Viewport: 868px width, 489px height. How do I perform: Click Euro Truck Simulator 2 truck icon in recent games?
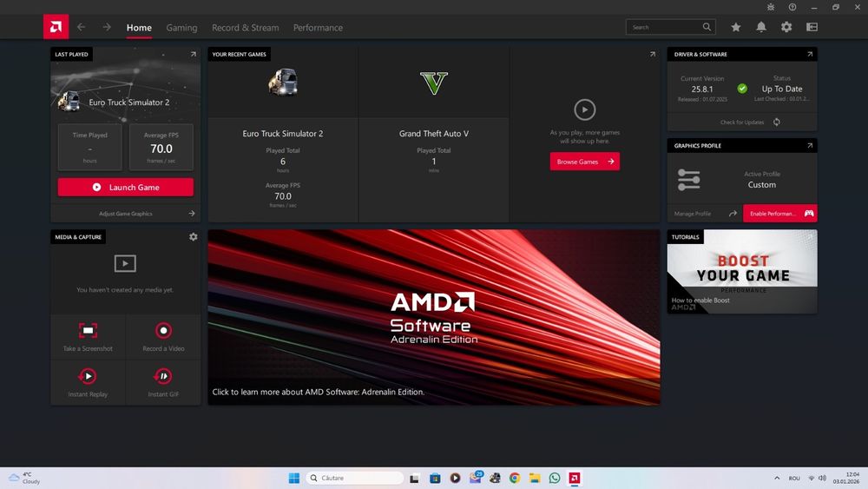pyautogui.click(x=283, y=82)
